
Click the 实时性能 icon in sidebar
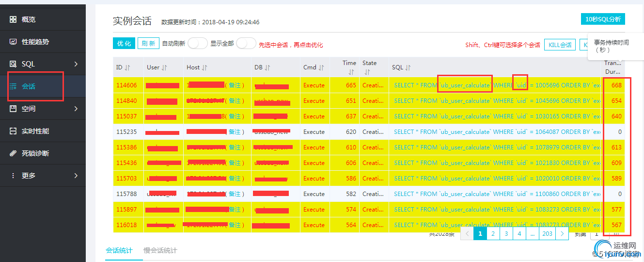tap(13, 131)
